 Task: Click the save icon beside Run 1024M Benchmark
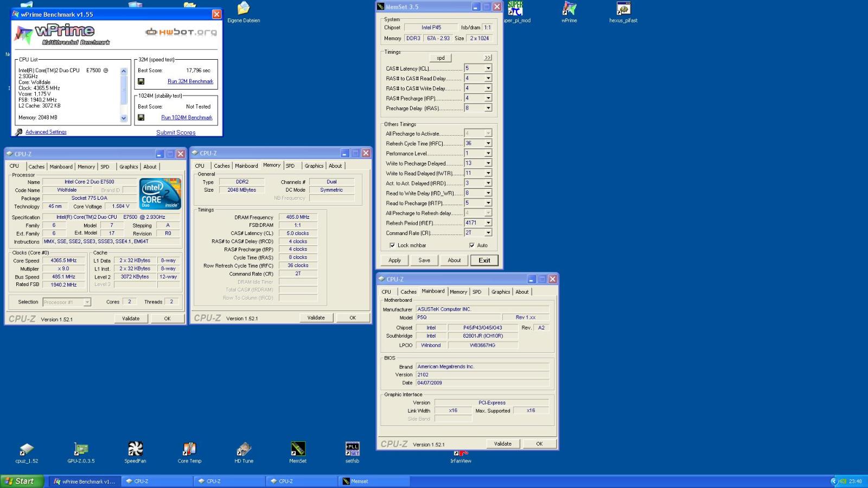pos(141,117)
